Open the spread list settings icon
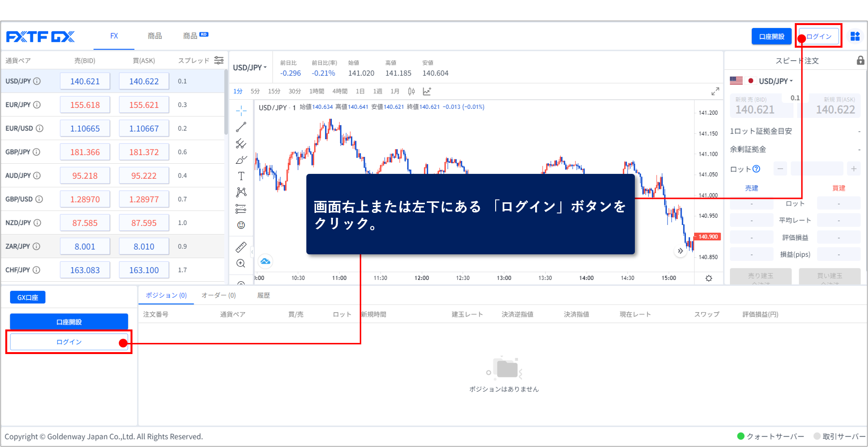This screenshot has width=868, height=447. pyautogui.click(x=219, y=60)
